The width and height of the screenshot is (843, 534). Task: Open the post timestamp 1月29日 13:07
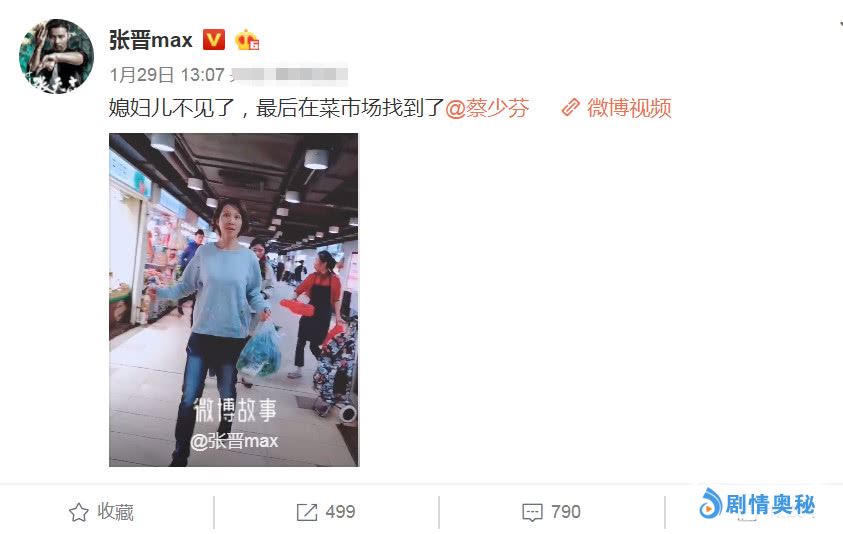click(x=167, y=75)
